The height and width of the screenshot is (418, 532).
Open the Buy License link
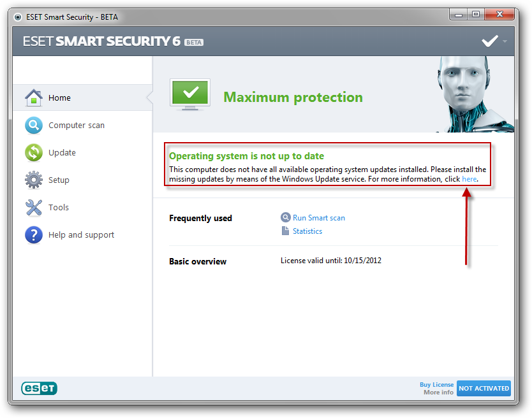(437, 384)
